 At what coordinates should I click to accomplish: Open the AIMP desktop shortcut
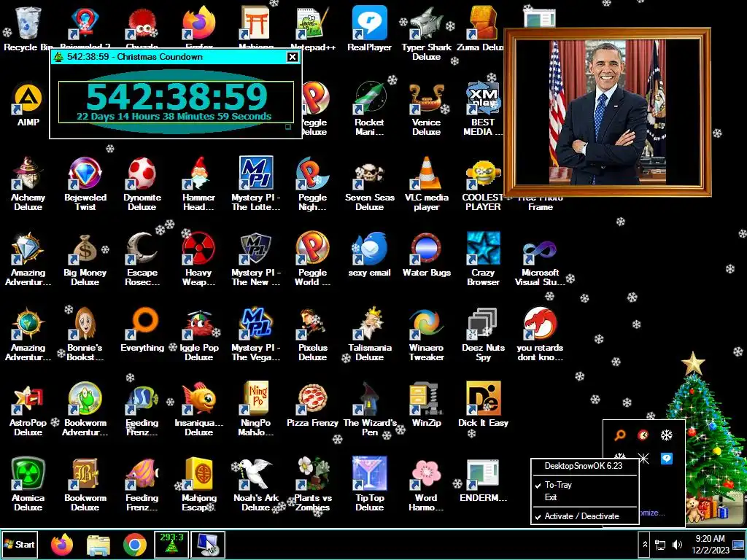point(28,105)
